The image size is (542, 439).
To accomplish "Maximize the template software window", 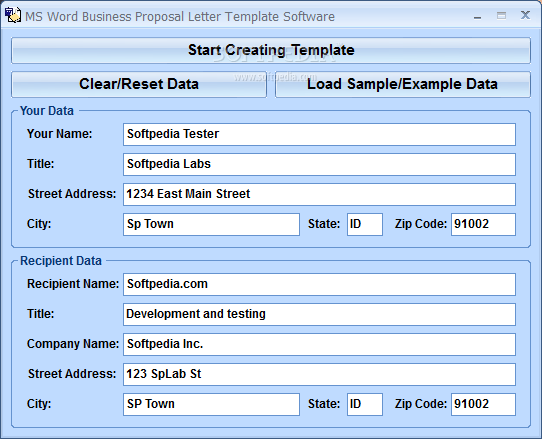I will point(502,16).
